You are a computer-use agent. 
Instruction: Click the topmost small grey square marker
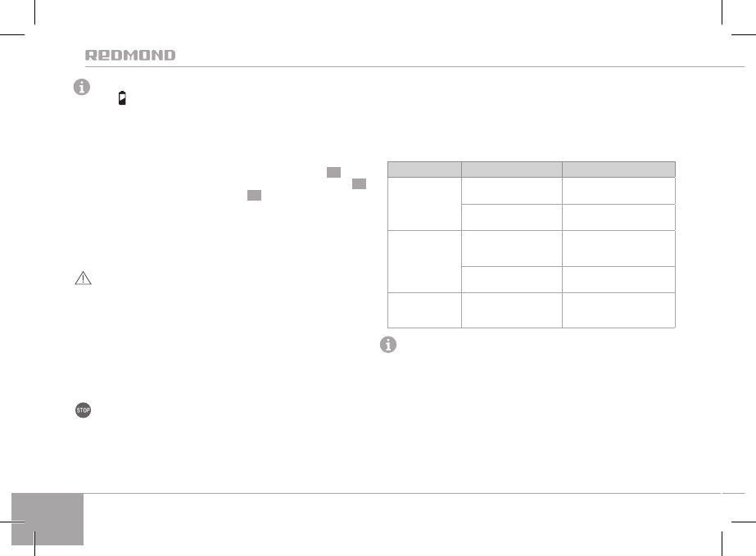coord(333,172)
